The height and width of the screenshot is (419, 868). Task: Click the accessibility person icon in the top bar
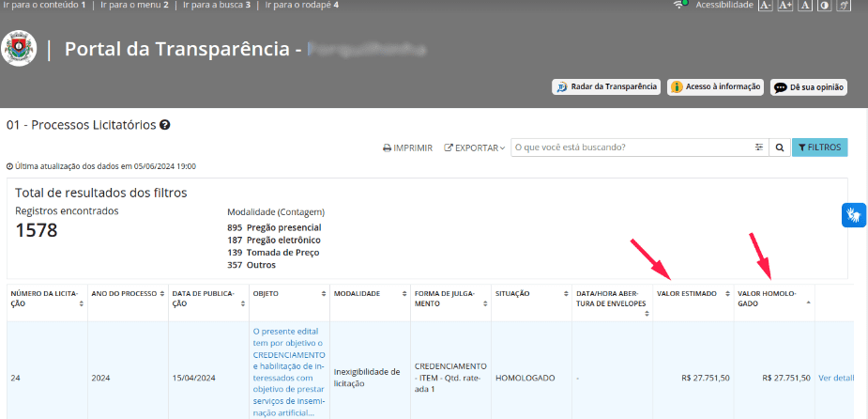(x=843, y=5)
